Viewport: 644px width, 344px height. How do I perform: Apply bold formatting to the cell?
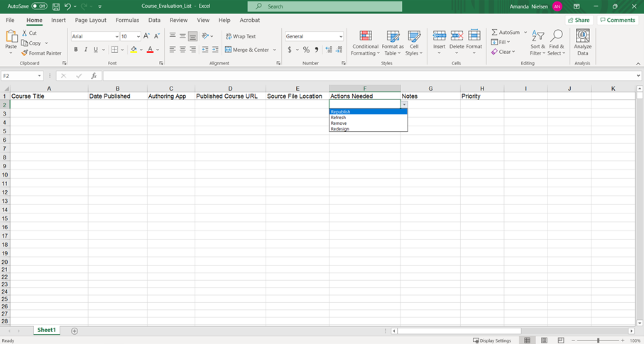click(76, 50)
